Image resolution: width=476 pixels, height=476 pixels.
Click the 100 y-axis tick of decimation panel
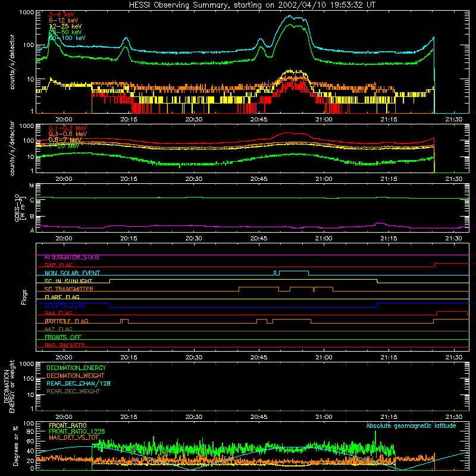(28, 379)
